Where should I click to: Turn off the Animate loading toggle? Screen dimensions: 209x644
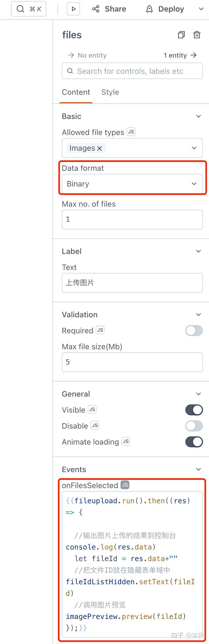[194, 442]
